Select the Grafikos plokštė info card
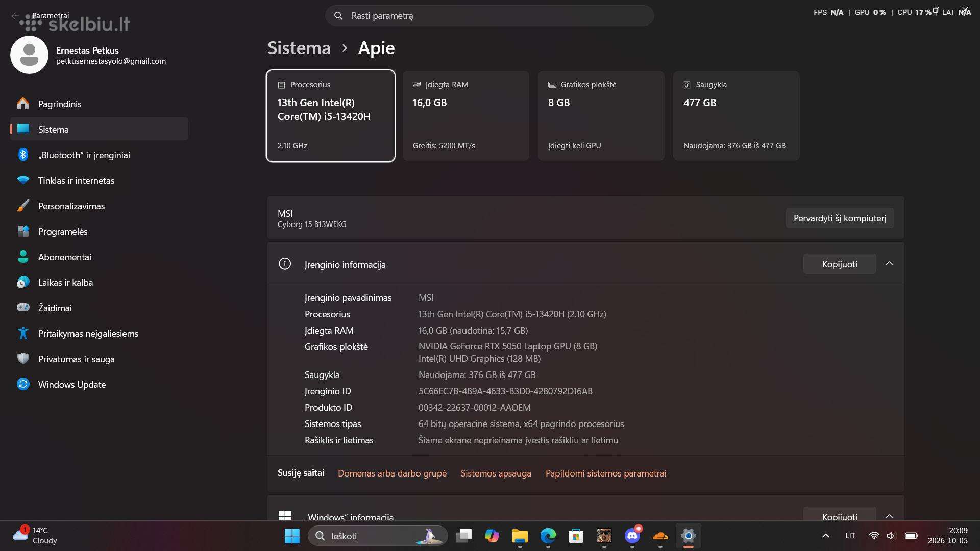The width and height of the screenshot is (980, 551). click(x=601, y=116)
